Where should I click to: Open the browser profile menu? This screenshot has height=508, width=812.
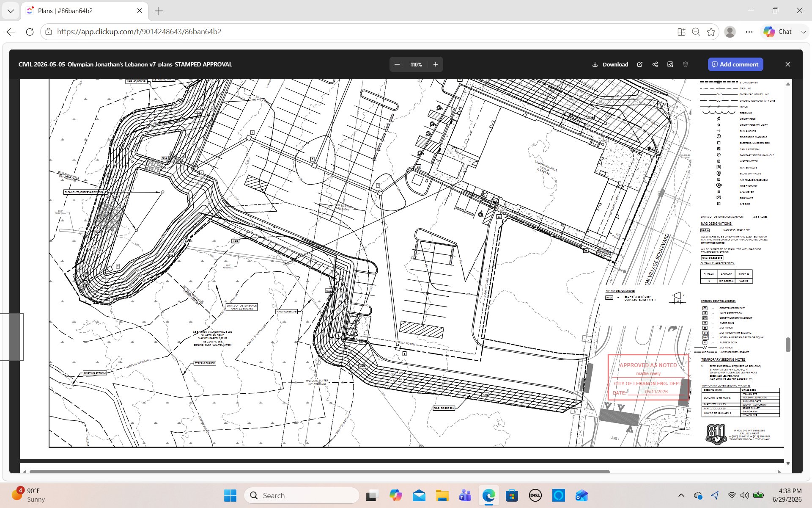(730, 32)
